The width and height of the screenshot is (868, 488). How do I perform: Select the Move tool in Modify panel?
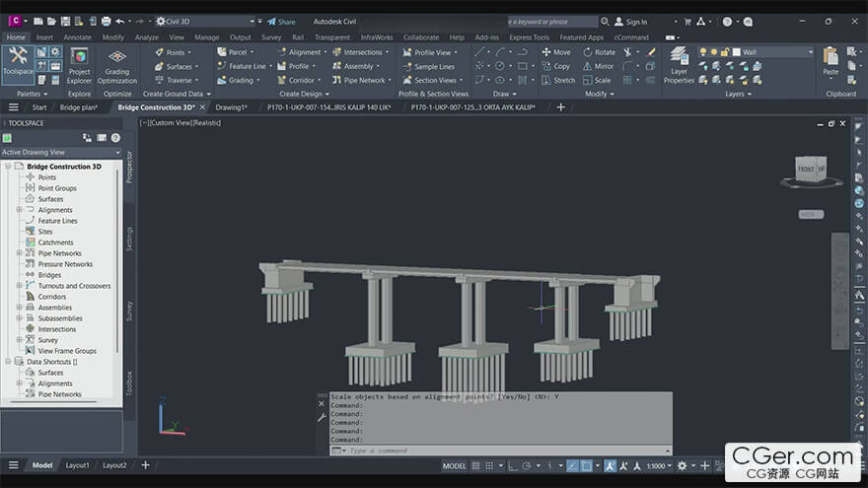[x=555, y=52]
